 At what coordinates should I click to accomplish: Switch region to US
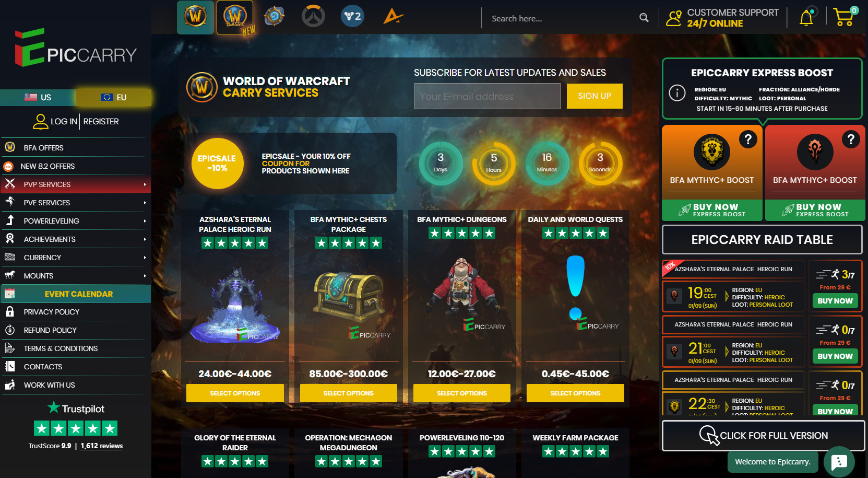tap(38, 97)
